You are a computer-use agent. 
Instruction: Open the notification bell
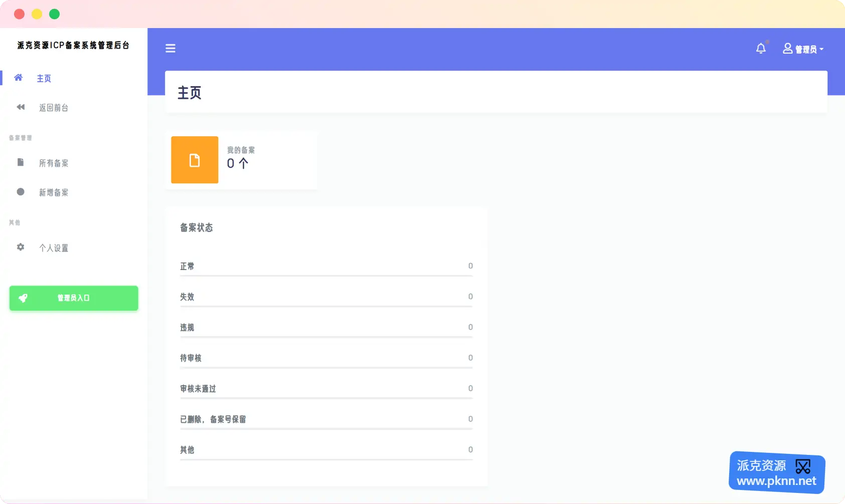pyautogui.click(x=761, y=48)
